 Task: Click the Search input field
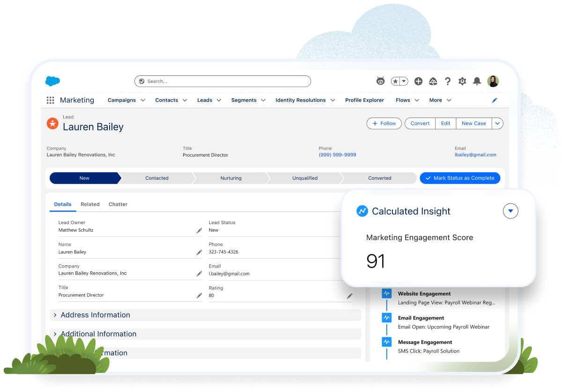[x=222, y=81]
